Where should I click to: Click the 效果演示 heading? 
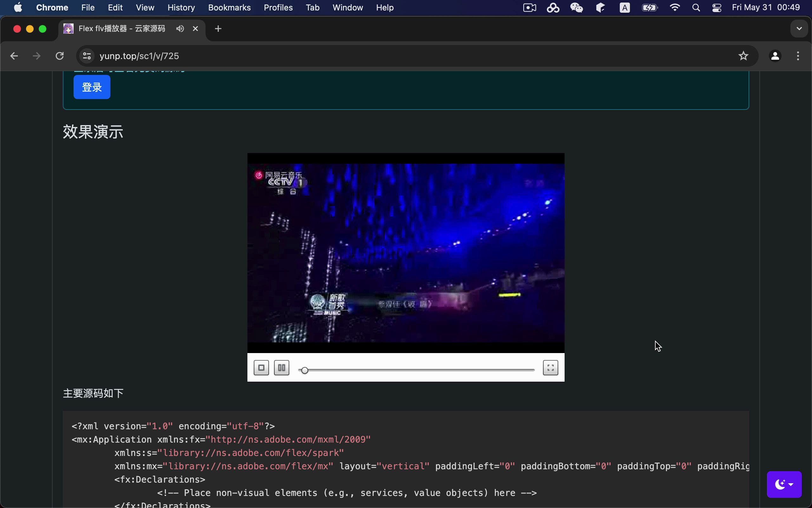click(93, 131)
